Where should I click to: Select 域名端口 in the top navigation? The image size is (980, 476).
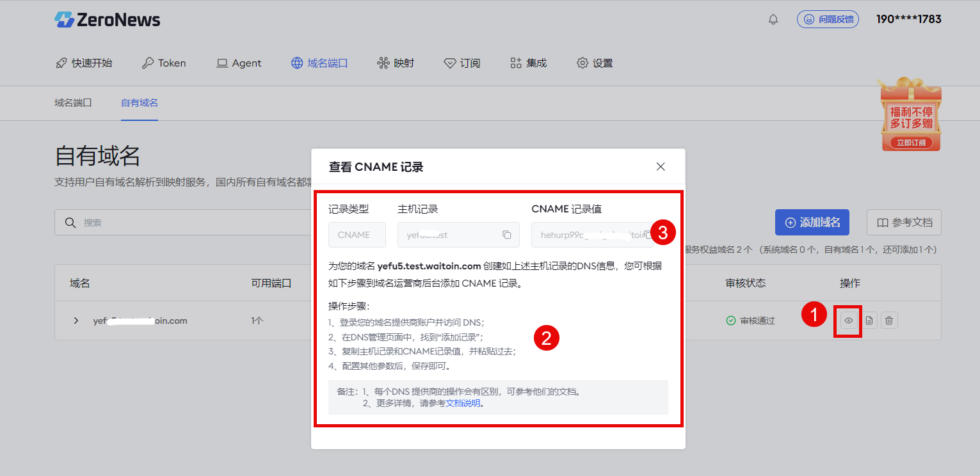tap(319, 63)
